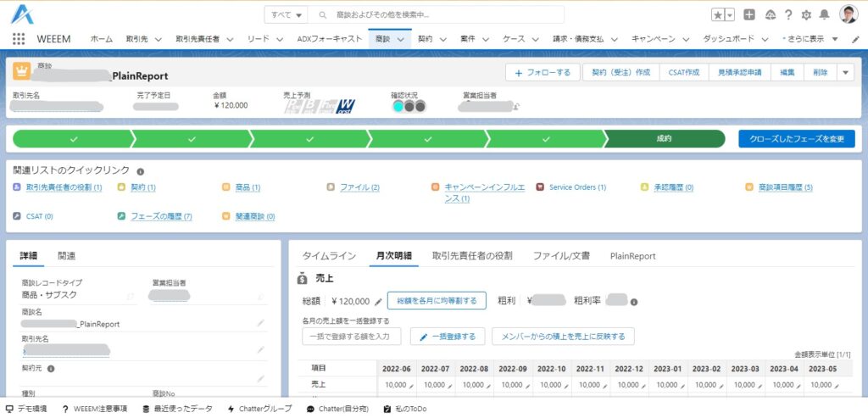Click the info icon beside 粗利率
This screenshot has height=418, width=868.
633,303
